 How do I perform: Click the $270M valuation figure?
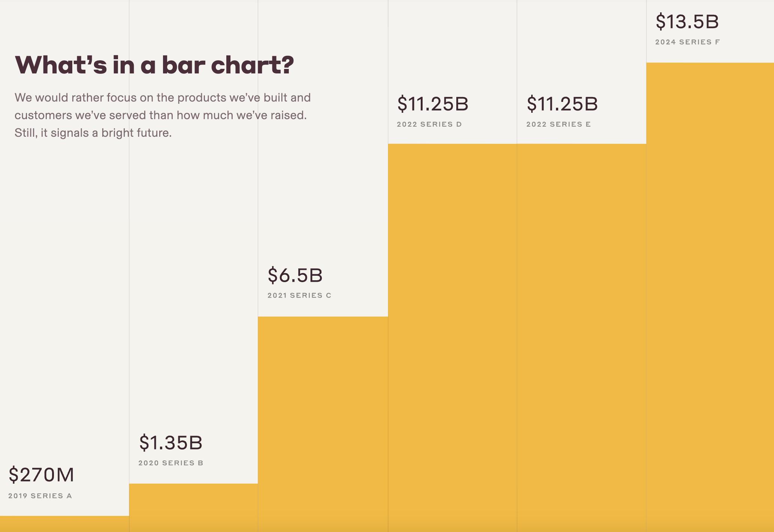click(41, 475)
